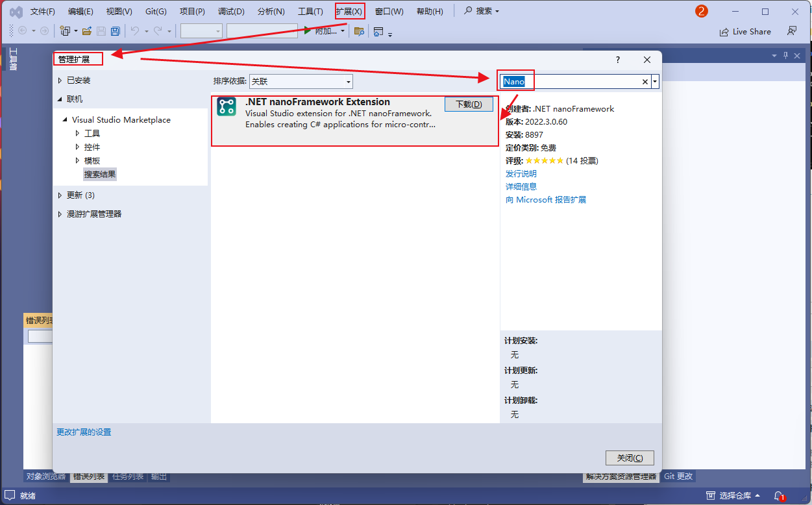
Task: Select the 搜索结果 tree item
Action: click(x=100, y=175)
